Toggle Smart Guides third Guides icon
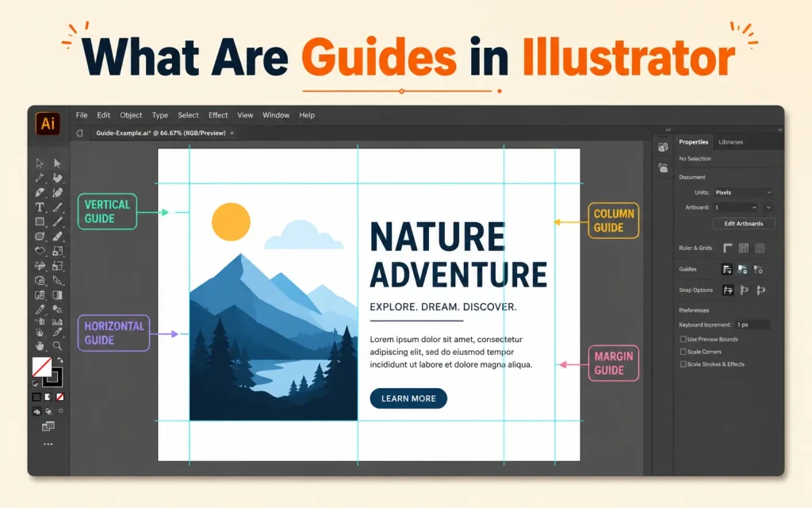 759,270
